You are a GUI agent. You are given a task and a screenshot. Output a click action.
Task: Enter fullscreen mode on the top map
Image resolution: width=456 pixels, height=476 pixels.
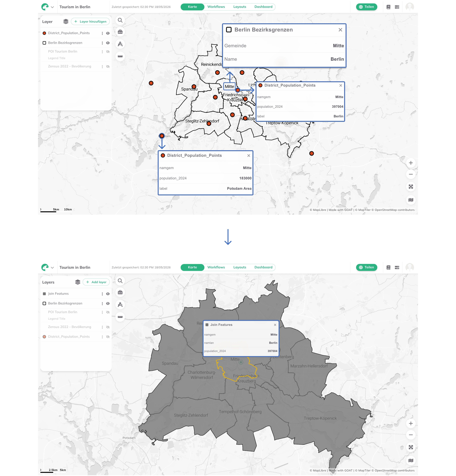[411, 187]
